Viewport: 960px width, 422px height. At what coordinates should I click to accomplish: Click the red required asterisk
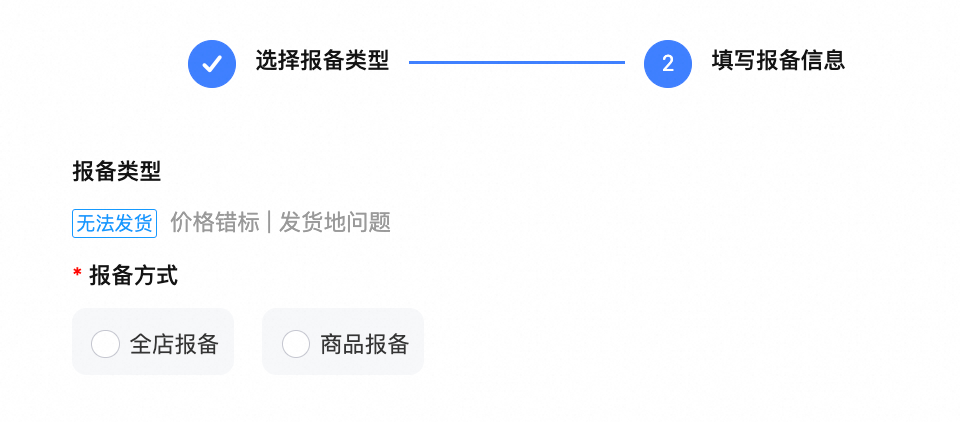[77, 276]
